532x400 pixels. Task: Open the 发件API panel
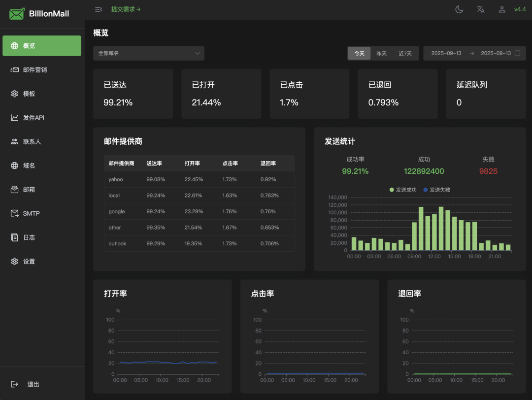(x=31, y=117)
